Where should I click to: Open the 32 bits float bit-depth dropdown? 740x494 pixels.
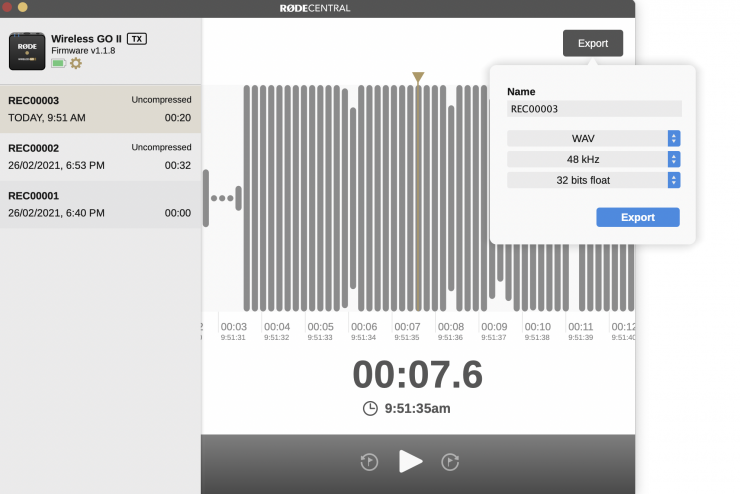(x=594, y=180)
